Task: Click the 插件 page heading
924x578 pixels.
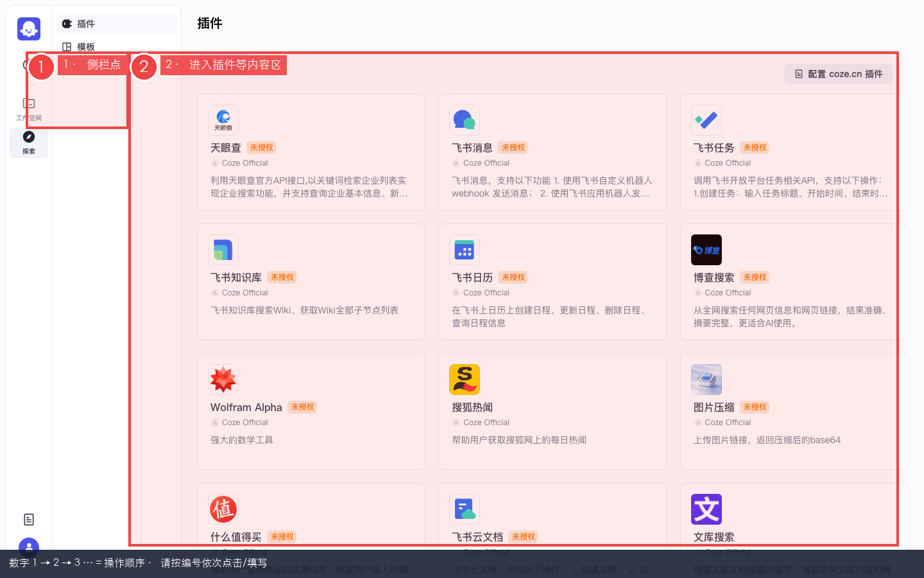Action: click(x=210, y=23)
